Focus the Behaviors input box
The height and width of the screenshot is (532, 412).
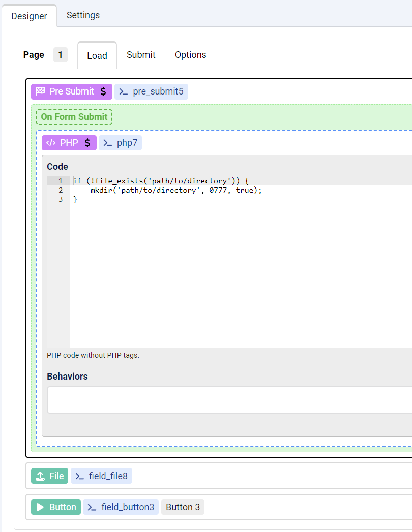(x=229, y=400)
